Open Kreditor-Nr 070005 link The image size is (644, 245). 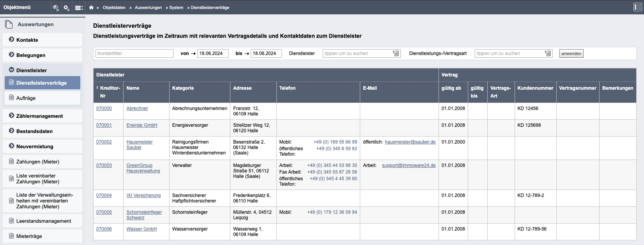point(104,212)
